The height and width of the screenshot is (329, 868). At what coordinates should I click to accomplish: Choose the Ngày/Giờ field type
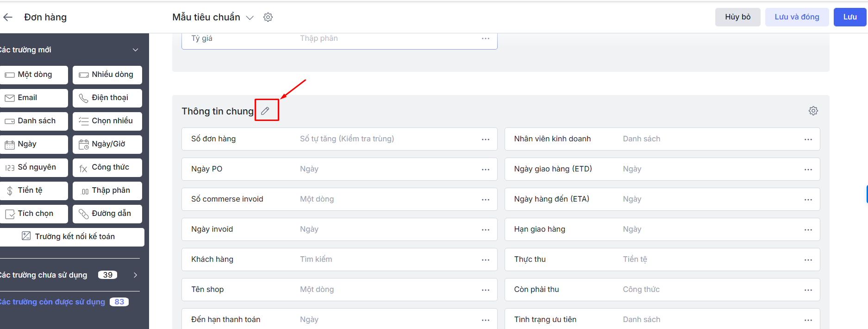(107, 144)
